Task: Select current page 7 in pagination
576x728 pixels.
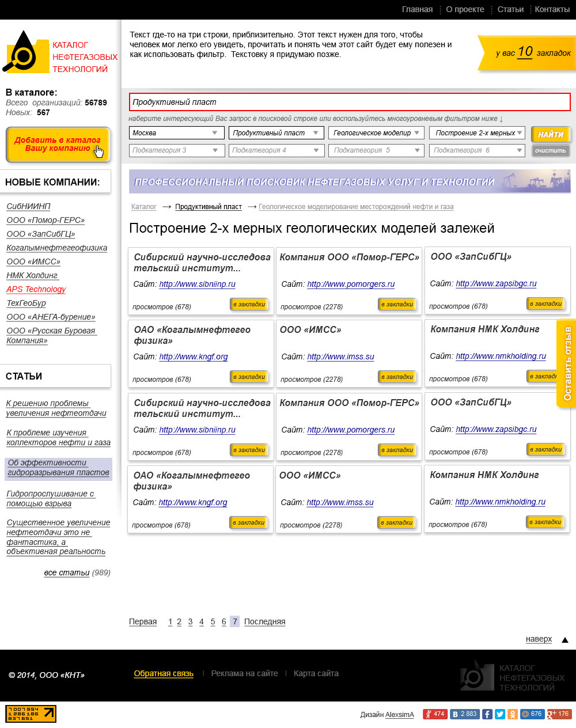Action: click(234, 621)
